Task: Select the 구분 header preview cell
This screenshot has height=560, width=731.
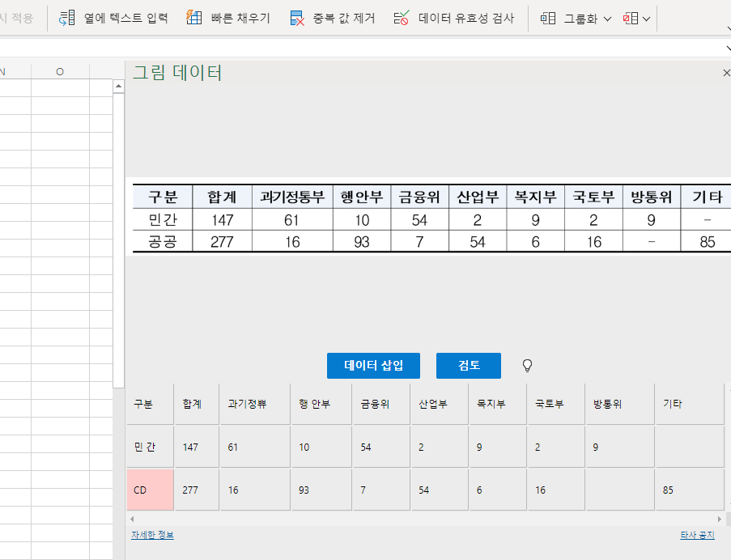Action: tap(150, 404)
